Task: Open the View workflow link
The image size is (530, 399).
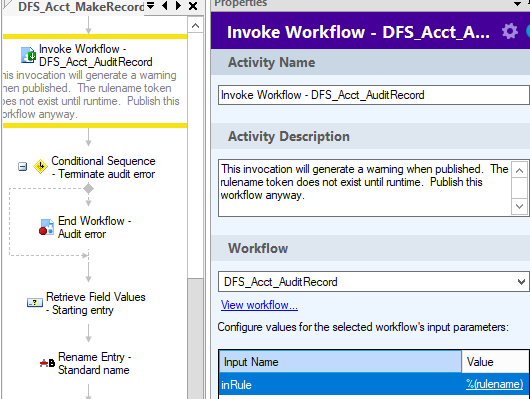Action: (x=259, y=305)
